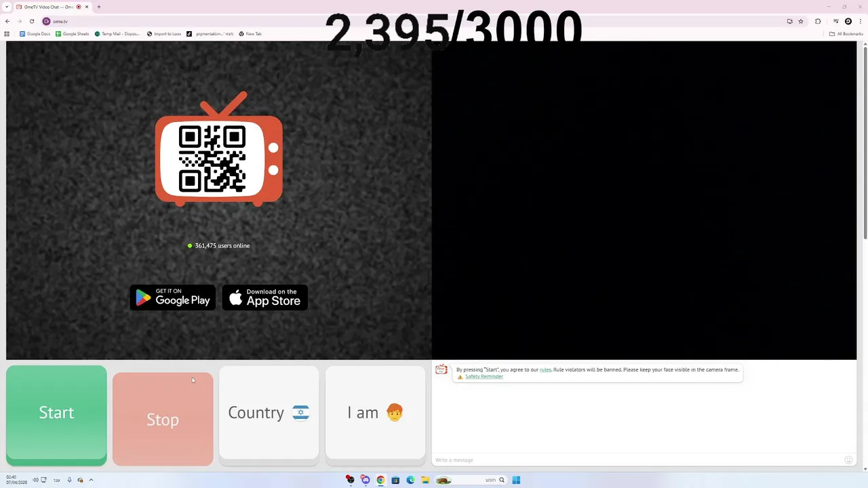Go forward in browser history

(19, 21)
